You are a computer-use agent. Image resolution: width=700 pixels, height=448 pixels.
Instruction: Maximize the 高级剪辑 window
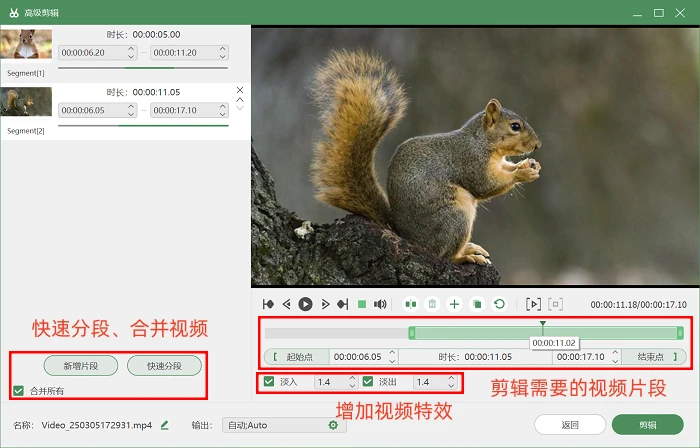tap(659, 13)
